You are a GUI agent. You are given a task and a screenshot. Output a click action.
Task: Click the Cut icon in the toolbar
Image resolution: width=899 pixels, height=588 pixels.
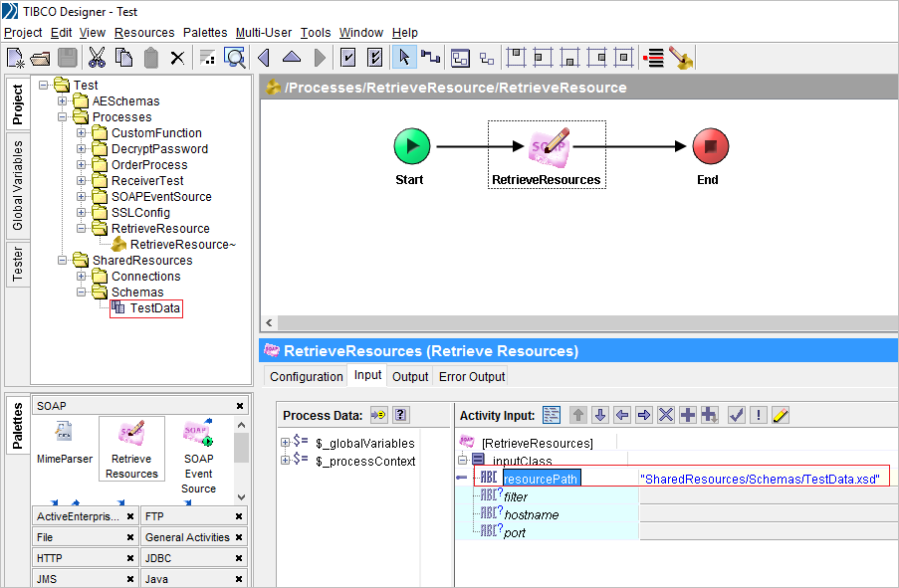coord(96,57)
